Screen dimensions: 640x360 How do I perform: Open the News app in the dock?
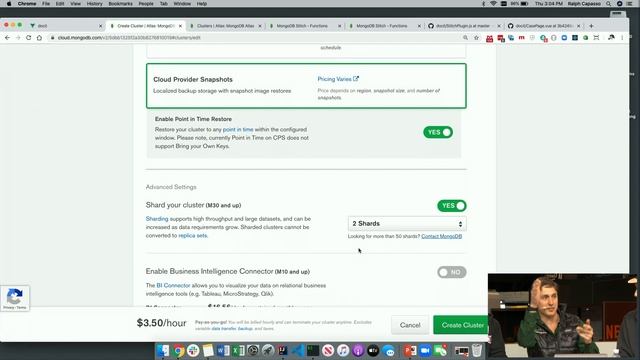pos(328,351)
